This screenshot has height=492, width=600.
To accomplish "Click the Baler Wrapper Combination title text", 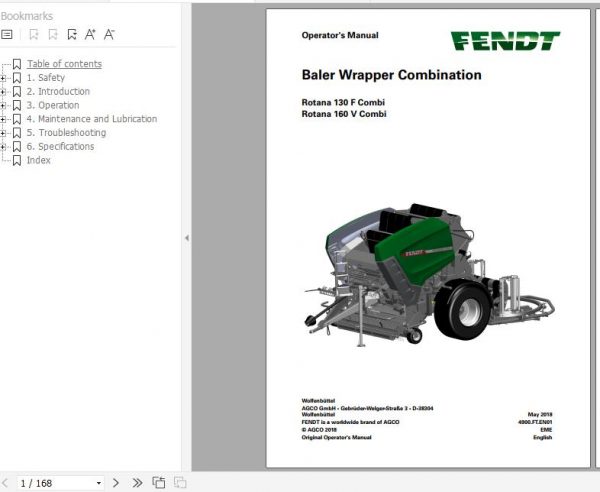I will [x=391, y=75].
